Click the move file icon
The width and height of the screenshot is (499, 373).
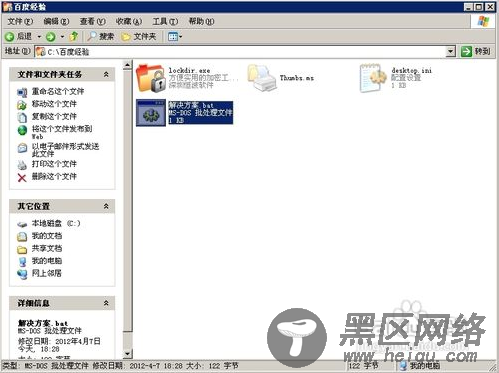(x=22, y=105)
